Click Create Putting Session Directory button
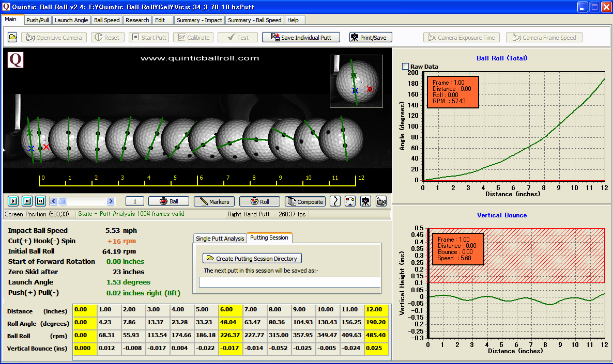Viewport: 613px width, 364px height. click(x=252, y=258)
